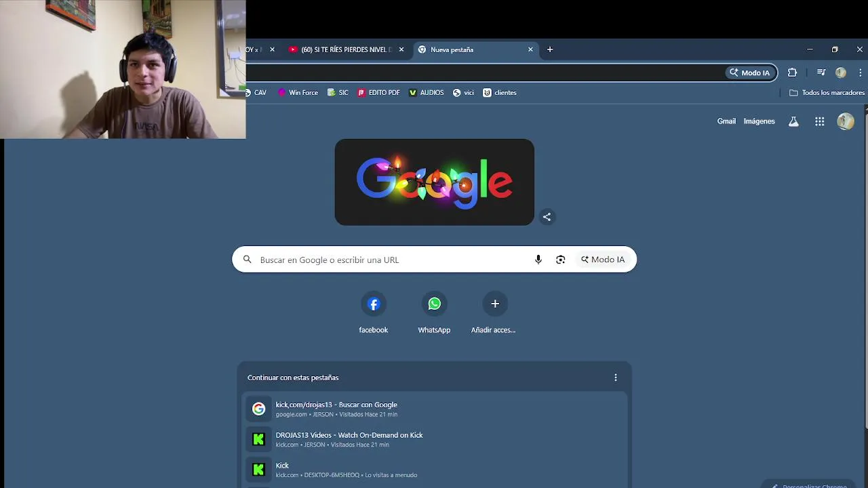The height and width of the screenshot is (488, 868).
Task: Search by image with Lens icon
Action: tap(561, 260)
